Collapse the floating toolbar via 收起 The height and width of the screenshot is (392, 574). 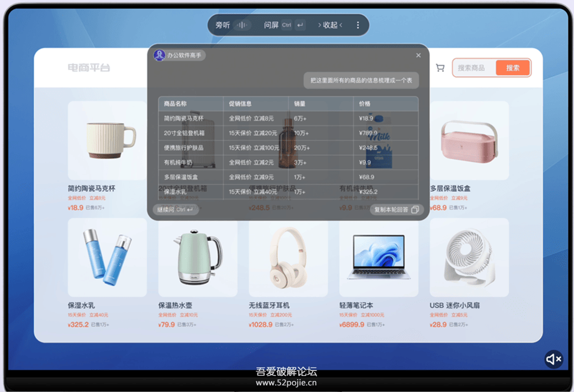tap(329, 25)
